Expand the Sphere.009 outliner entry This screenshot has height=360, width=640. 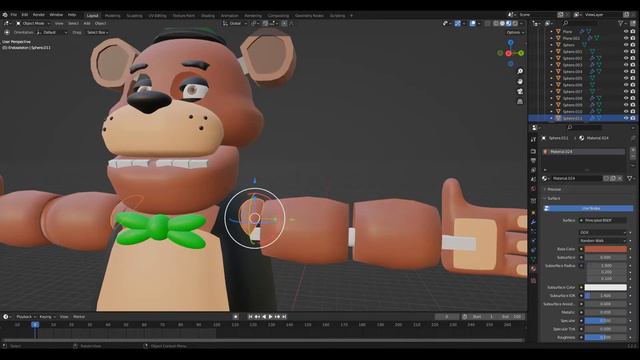tap(551, 105)
